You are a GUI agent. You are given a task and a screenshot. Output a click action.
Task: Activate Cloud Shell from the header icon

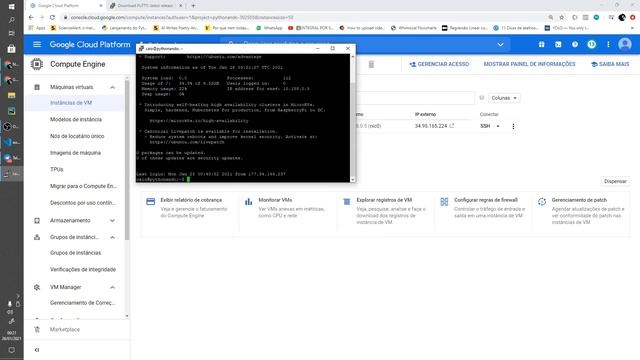point(558,44)
